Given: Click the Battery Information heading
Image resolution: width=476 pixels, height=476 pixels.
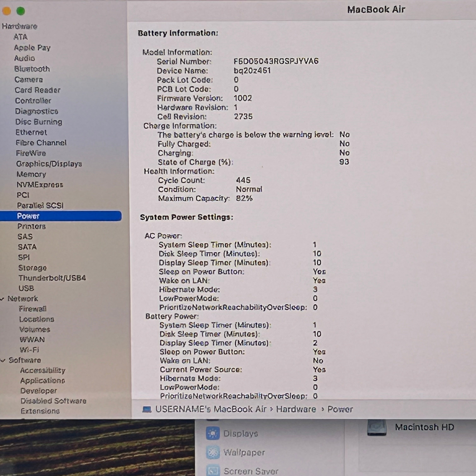Looking at the screenshot, I should (x=178, y=33).
